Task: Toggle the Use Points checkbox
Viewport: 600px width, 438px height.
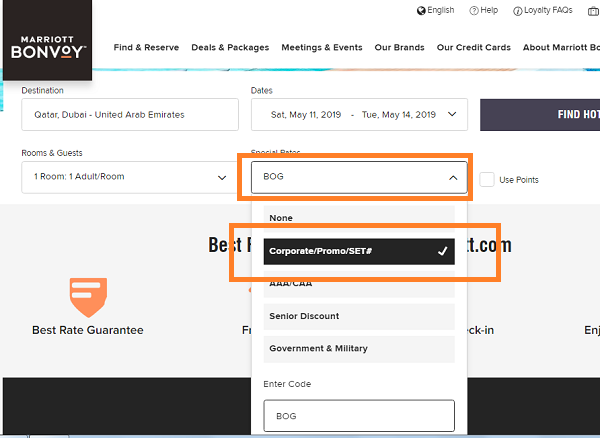Action: click(487, 179)
